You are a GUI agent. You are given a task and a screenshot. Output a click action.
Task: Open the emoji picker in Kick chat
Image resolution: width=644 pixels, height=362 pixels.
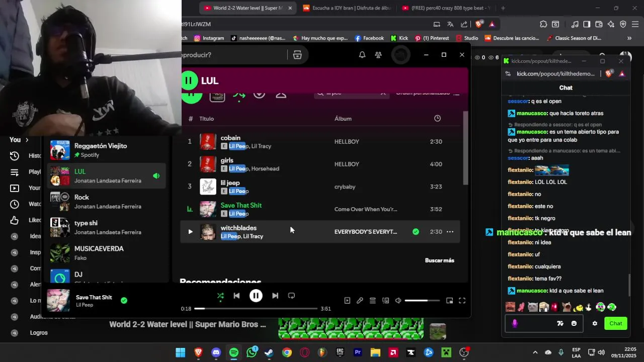click(574, 323)
